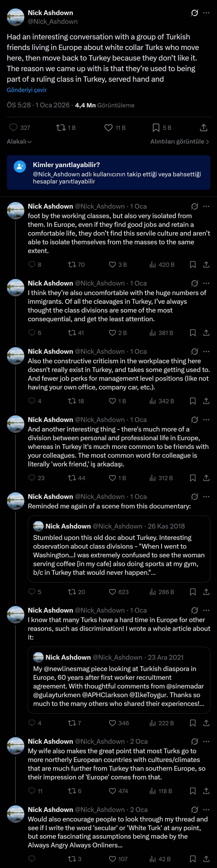
Task: Click the Grok icon on the main post
Action: click(x=195, y=13)
